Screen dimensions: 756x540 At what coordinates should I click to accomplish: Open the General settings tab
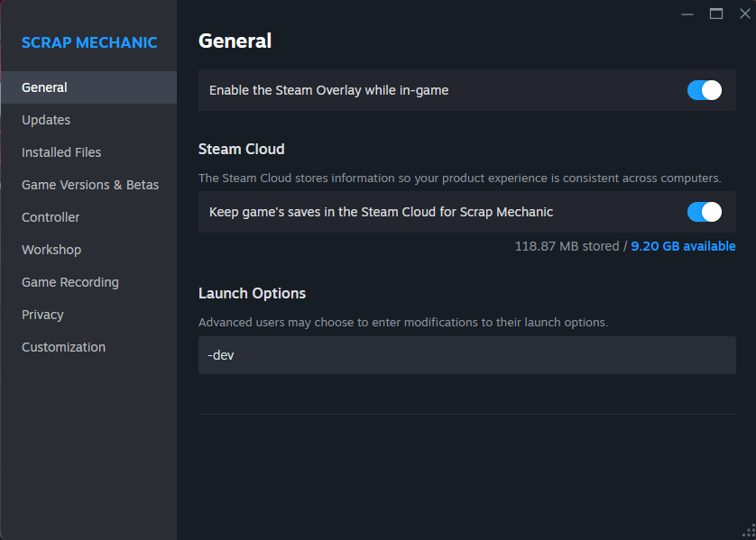tap(88, 87)
